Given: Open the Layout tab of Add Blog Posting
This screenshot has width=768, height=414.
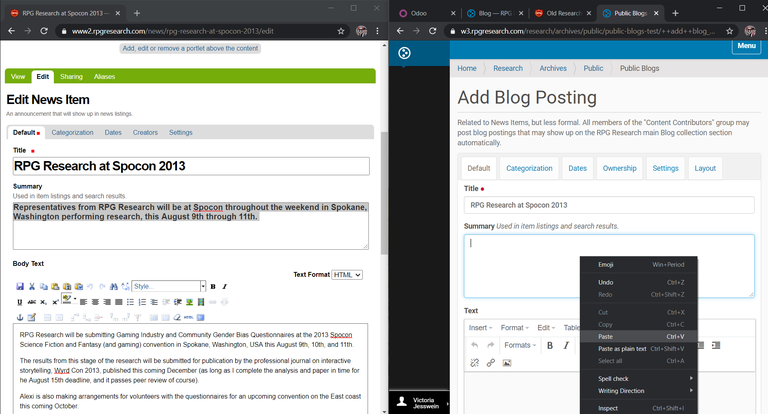Looking at the screenshot, I should pyautogui.click(x=705, y=168).
